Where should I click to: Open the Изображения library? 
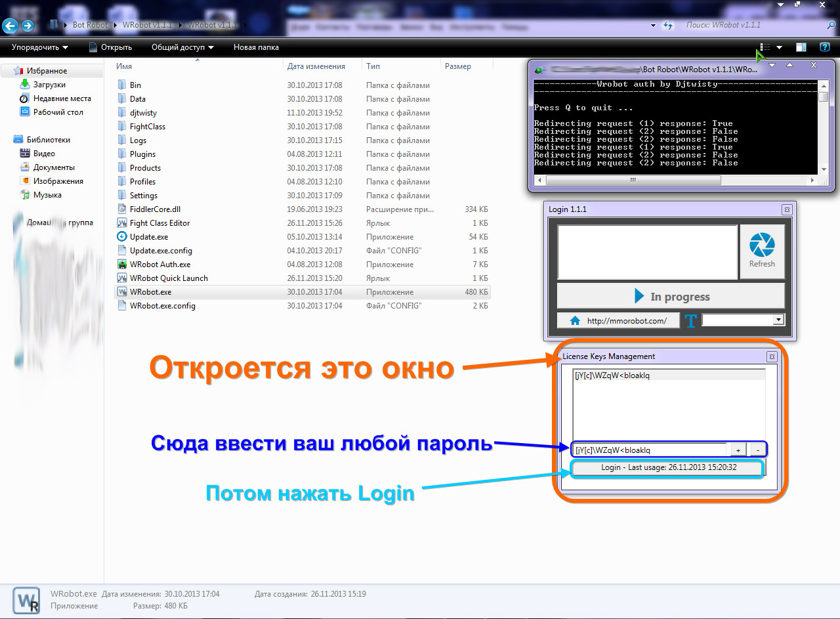click(58, 181)
